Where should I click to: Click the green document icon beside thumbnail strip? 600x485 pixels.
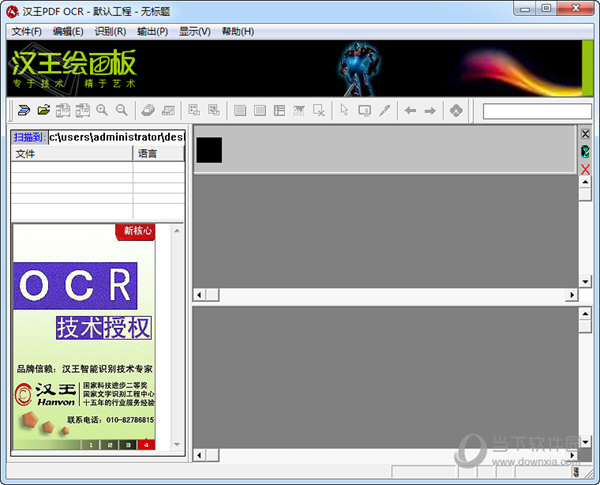585,152
